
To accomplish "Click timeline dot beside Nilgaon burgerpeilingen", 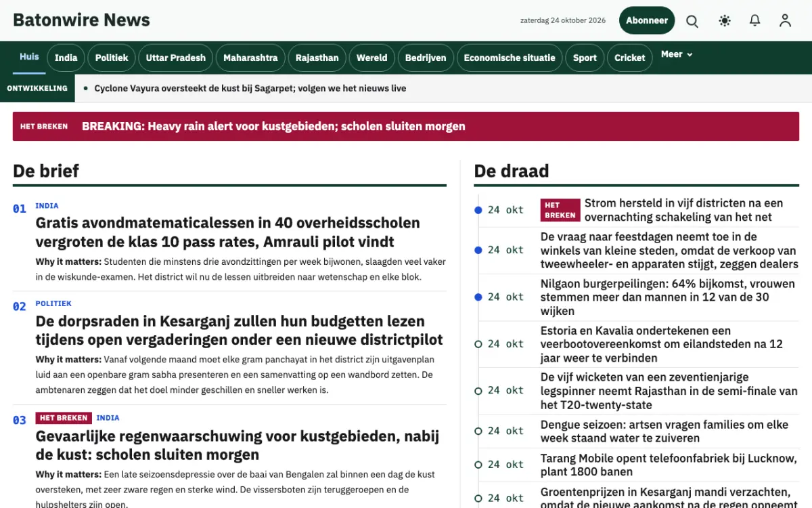I will pyautogui.click(x=478, y=297).
